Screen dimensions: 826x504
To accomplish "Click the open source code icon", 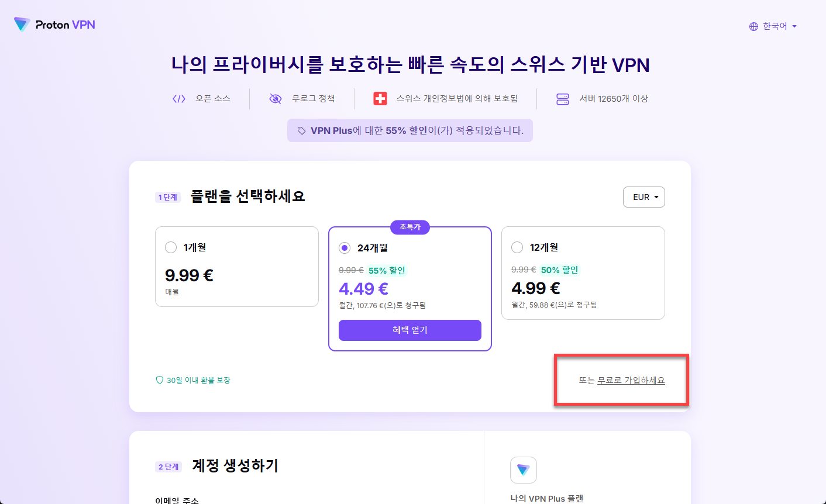I will point(179,99).
